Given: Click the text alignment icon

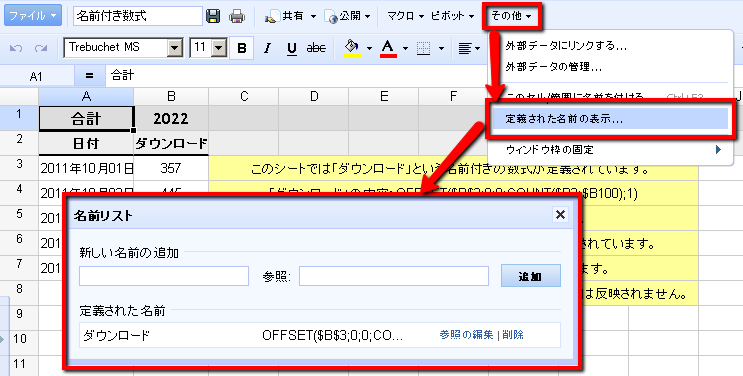Looking at the screenshot, I should tap(465, 48).
